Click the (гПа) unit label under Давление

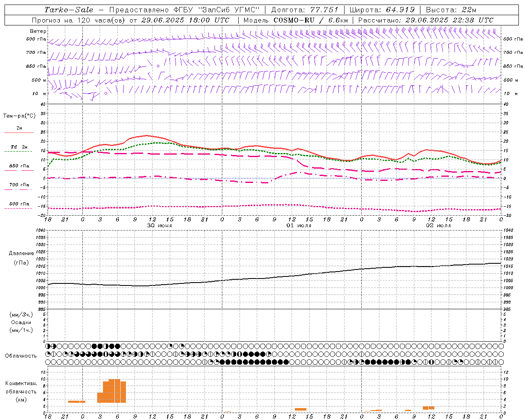pos(21,262)
